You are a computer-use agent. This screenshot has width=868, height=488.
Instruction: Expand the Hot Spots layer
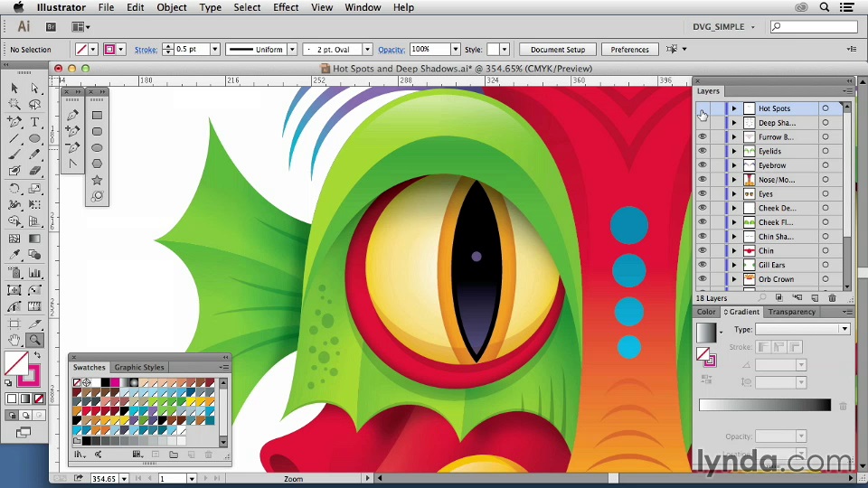click(x=734, y=108)
